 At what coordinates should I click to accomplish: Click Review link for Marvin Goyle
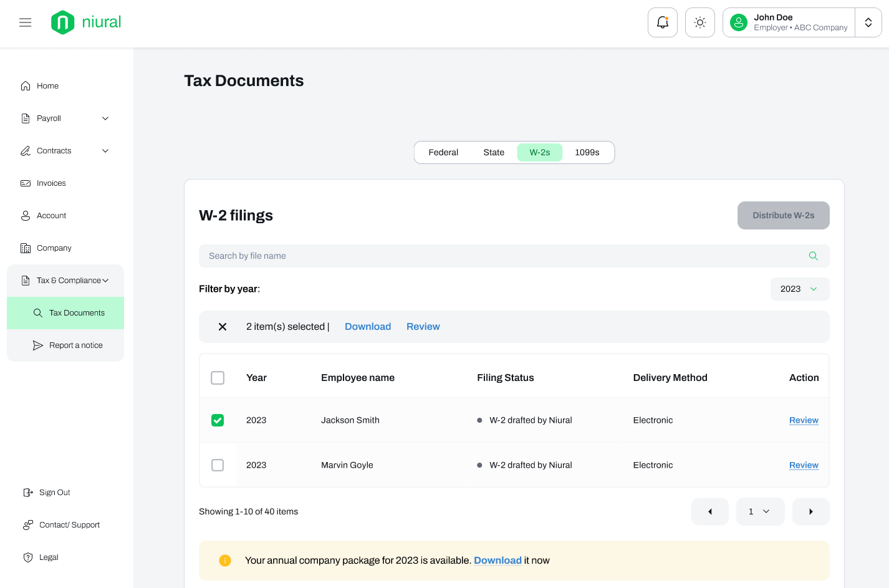click(x=804, y=465)
